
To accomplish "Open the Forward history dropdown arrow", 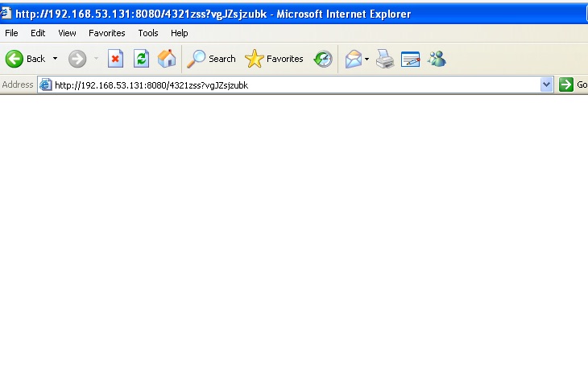I will click(96, 59).
